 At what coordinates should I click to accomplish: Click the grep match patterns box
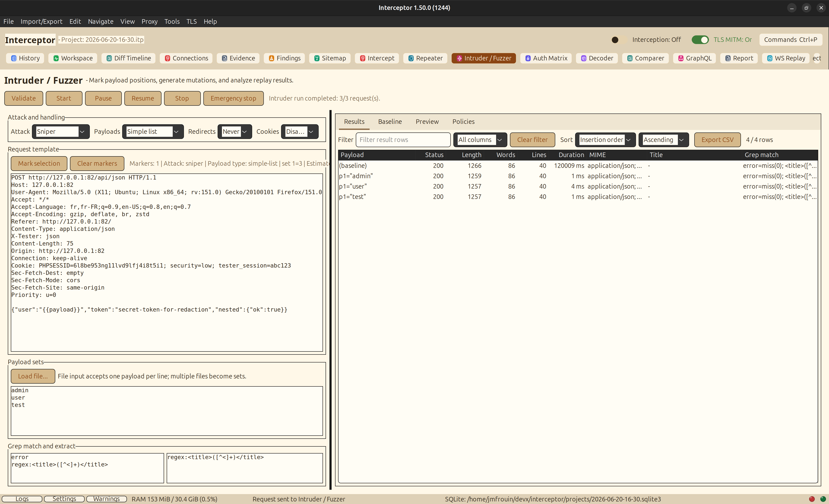[87, 468]
